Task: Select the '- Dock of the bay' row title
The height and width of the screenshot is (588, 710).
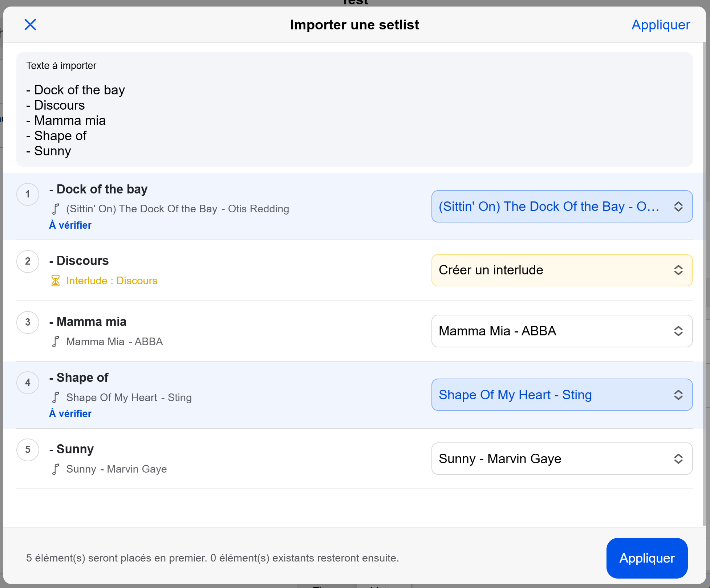Action: (98, 189)
